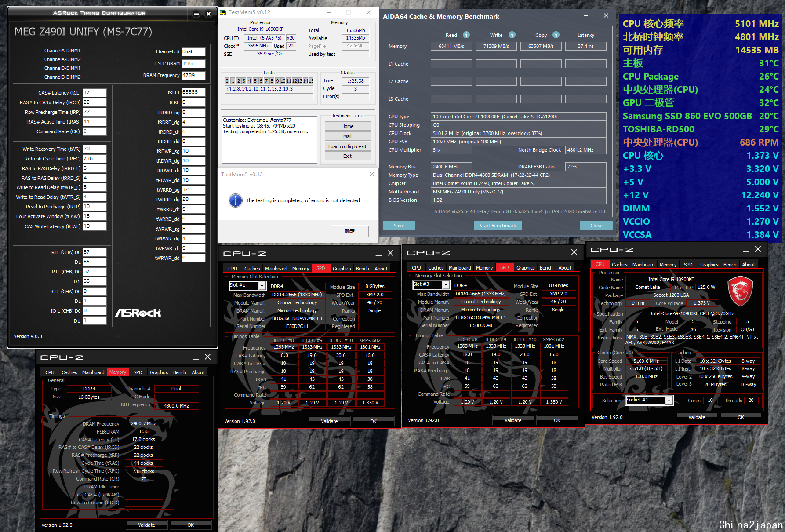This screenshot has height=532, width=785.
Task: Click the Close button in AIDA64 benchmark
Action: point(596,226)
